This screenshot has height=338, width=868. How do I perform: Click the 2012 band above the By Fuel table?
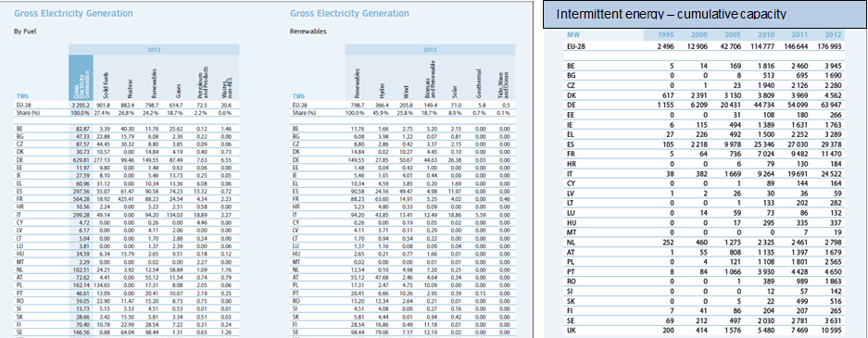click(x=154, y=50)
